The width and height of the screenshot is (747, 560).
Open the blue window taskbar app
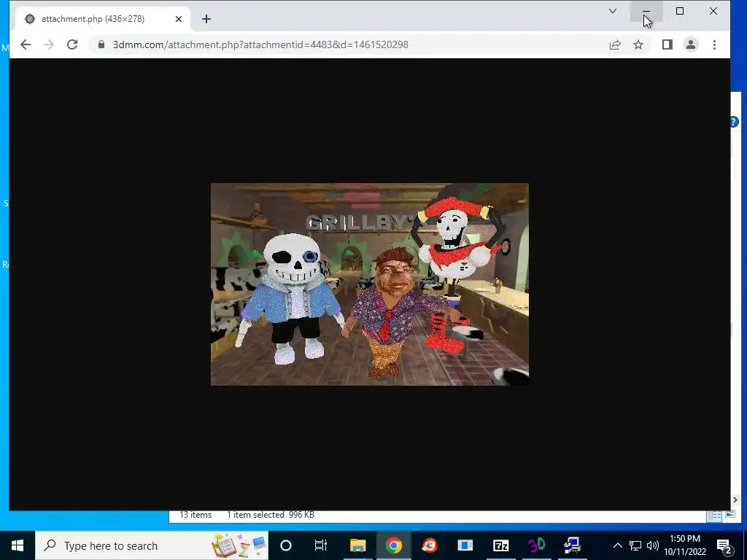[465, 545]
